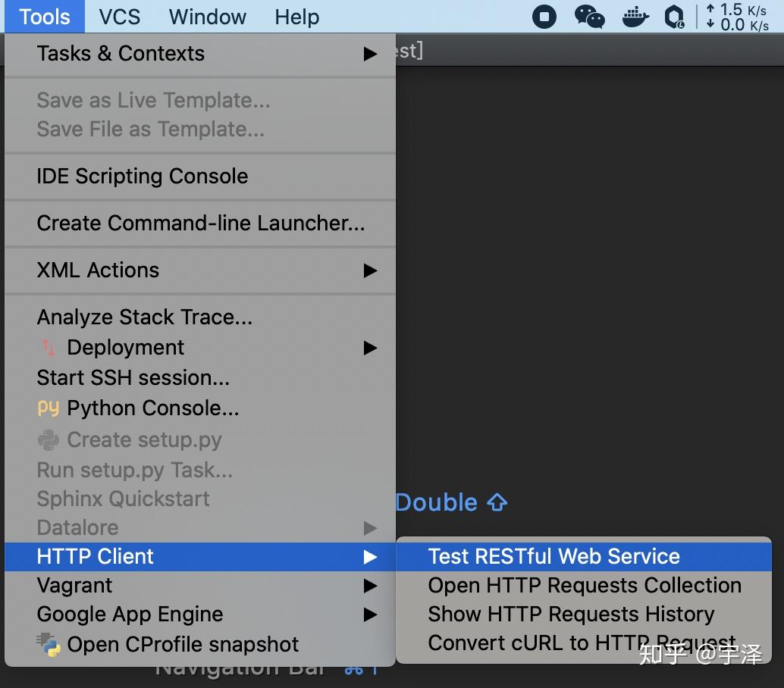Image resolution: width=784 pixels, height=688 pixels.
Task: Click the WeChat icon in menu bar
Action: point(589,17)
